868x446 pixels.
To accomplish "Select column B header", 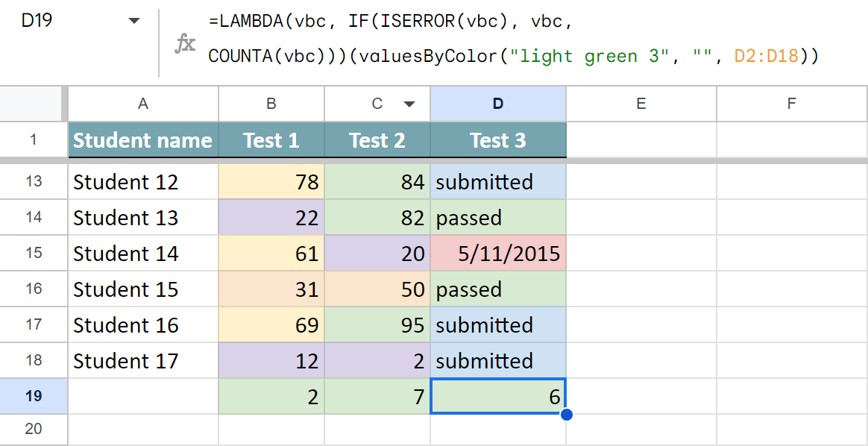I will pyautogui.click(x=271, y=104).
